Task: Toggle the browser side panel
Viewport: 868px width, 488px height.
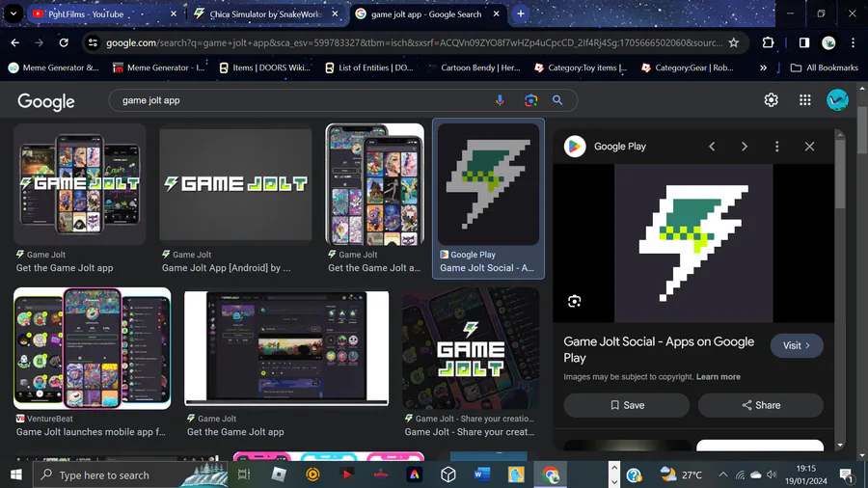Action: coord(803,42)
